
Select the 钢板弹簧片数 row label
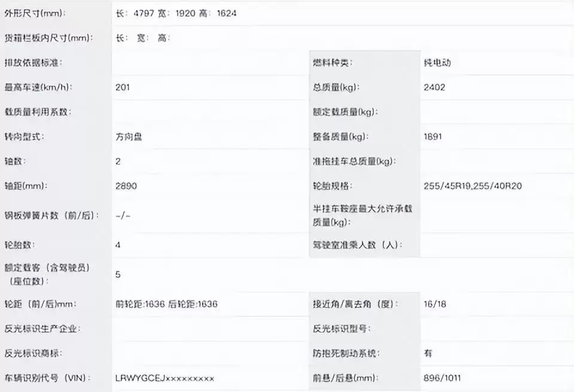point(51,215)
